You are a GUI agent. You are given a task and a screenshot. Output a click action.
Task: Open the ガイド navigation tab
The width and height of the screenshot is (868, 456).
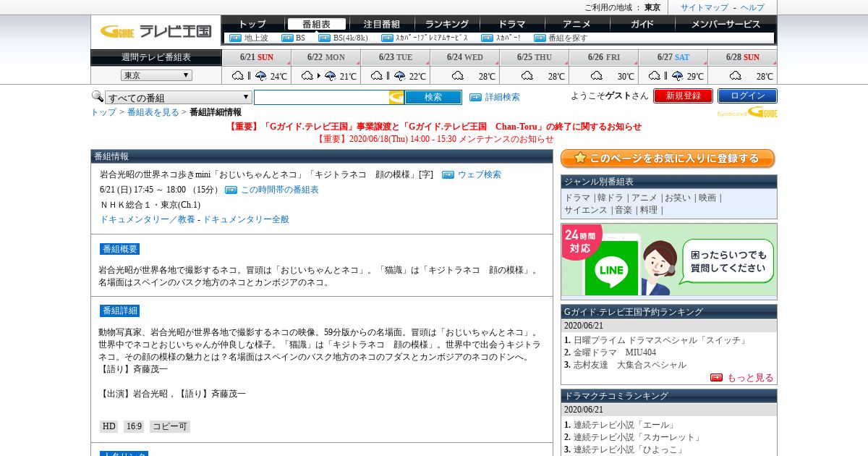pos(642,24)
